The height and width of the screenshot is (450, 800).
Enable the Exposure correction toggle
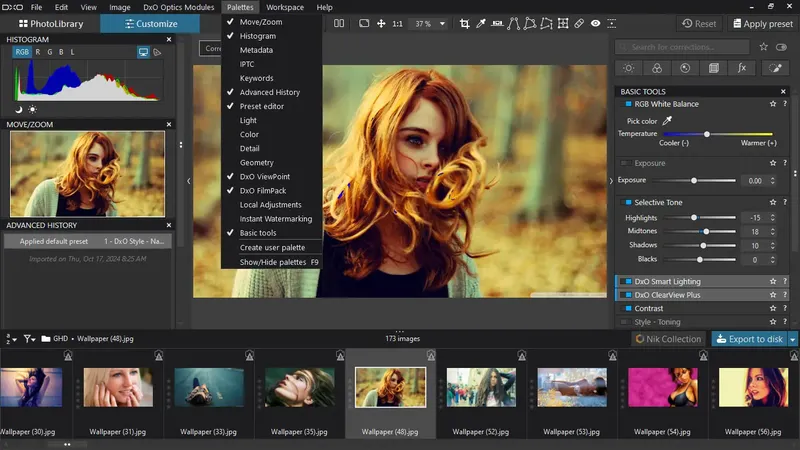[625, 163]
